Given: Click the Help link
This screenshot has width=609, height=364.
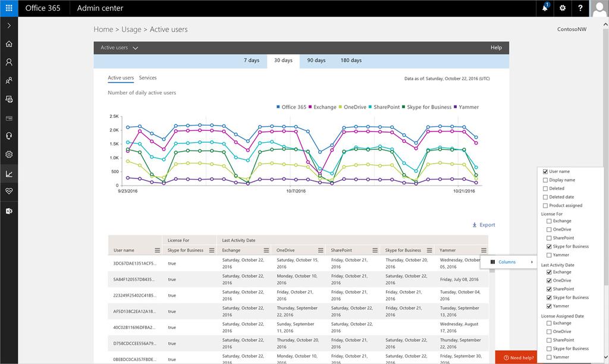Looking at the screenshot, I should [496, 48].
